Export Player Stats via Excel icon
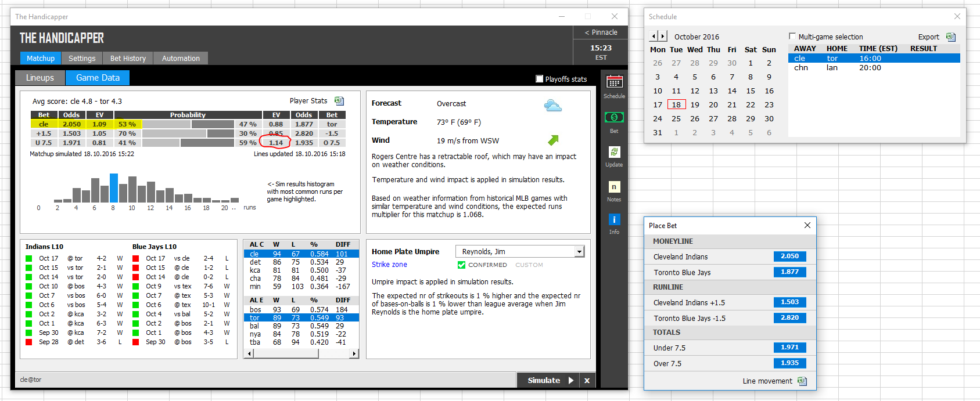 pos(339,101)
